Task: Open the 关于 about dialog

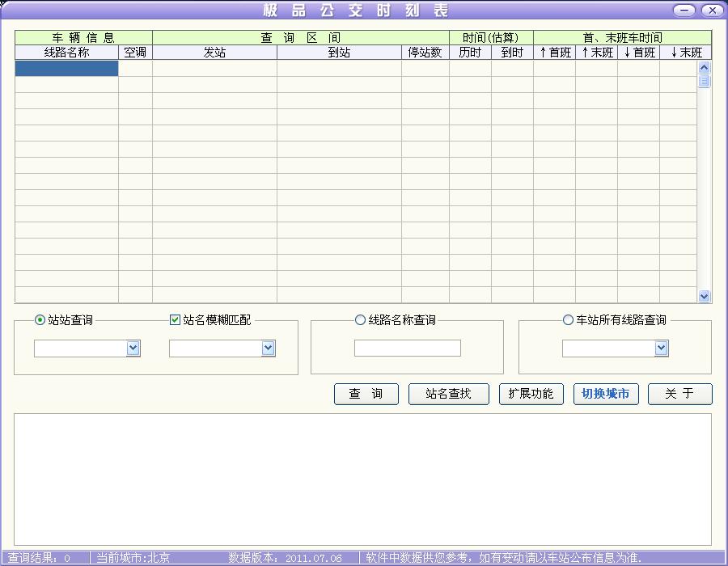Action: (679, 394)
